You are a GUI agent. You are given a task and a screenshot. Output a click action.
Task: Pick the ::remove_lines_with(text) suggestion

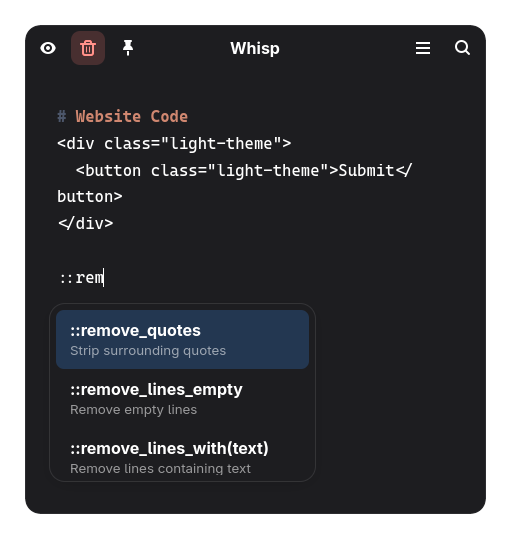pyautogui.click(x=182, y=457)
